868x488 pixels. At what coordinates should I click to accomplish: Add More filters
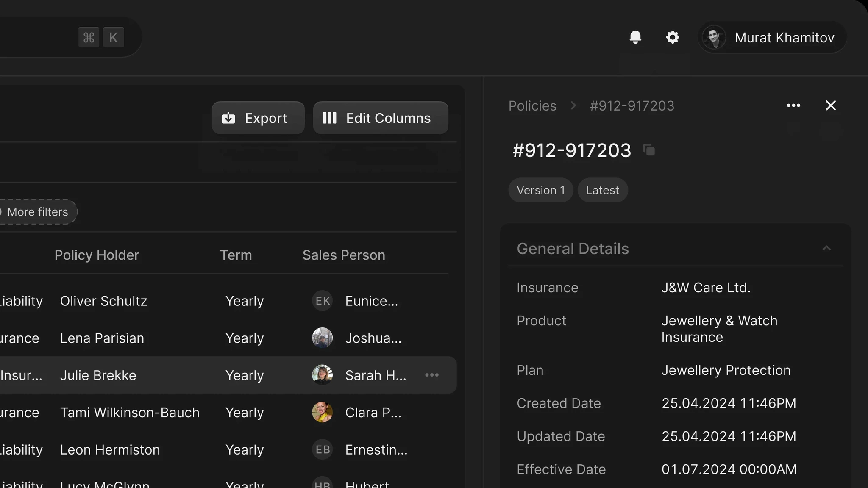click(x=37, y=212)
